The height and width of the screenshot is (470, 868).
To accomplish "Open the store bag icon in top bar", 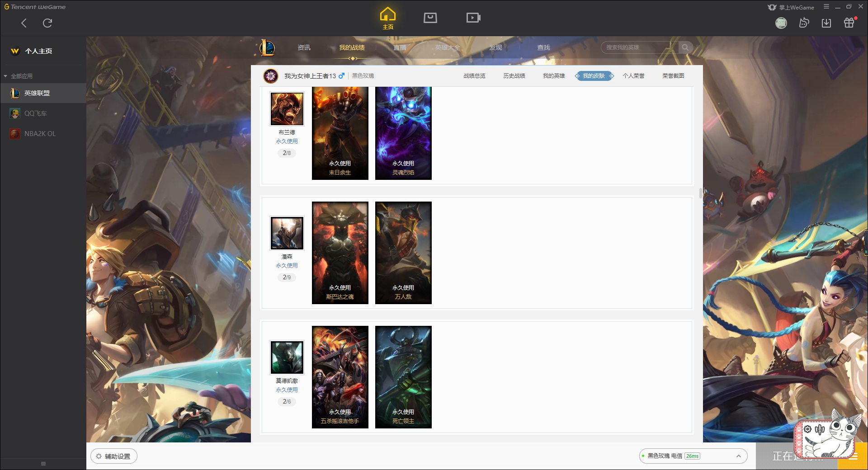I will 430,18.
